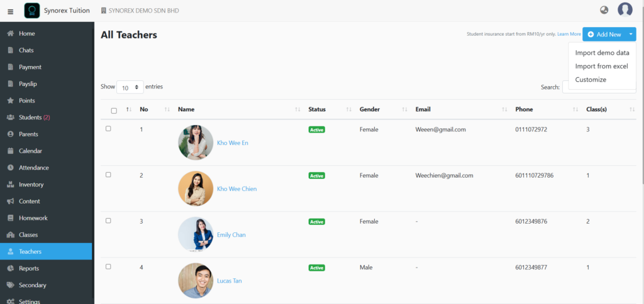Open the Add New dropdown caret
Viewport: 644px width, 304px height.
point(630,35)
